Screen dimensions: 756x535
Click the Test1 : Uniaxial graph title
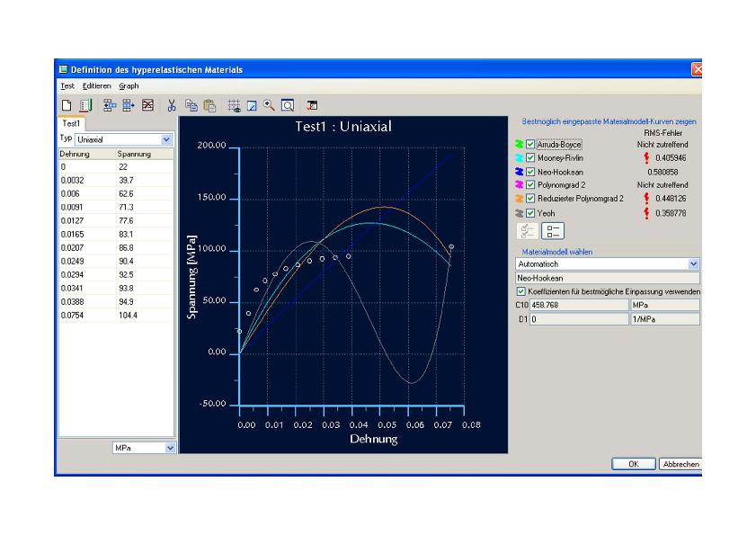pyautogui.click(x=343, y=127)
